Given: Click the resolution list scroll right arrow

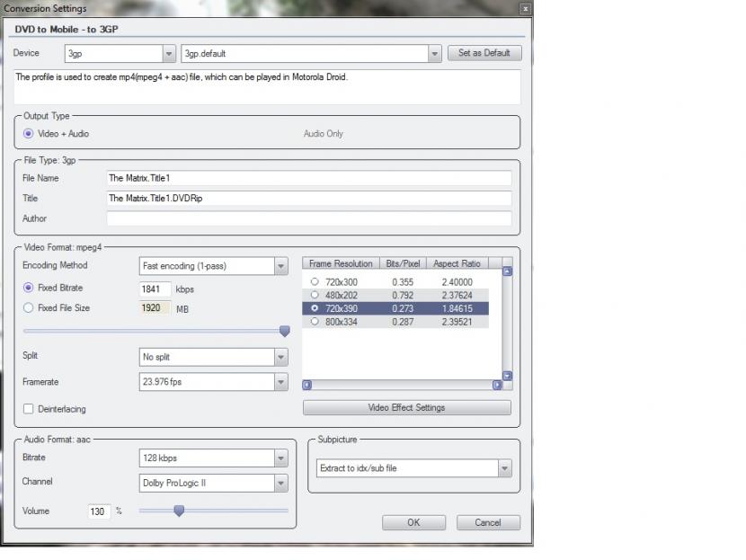Looking at the screenshot, I should (x=497, y=385).
